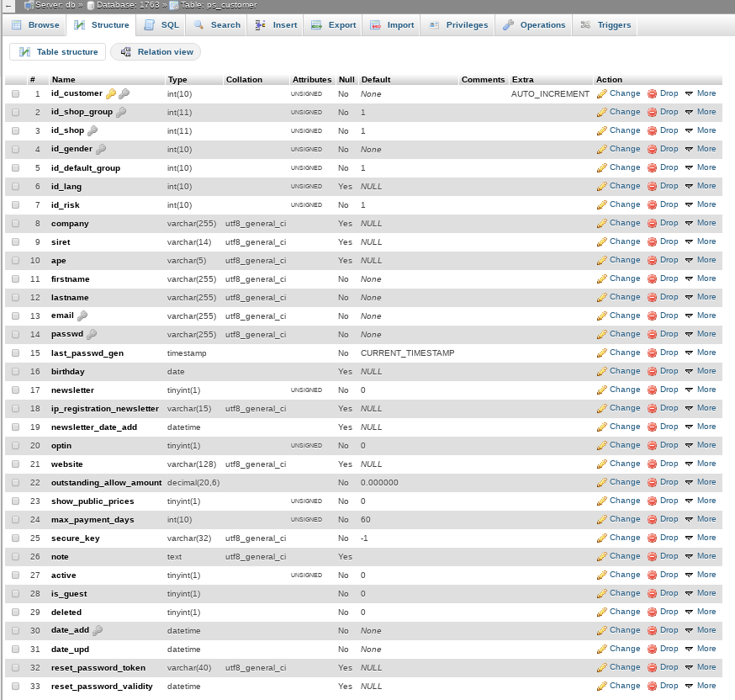Viewport: 735px width, 700px height.
Task: Click the Privileges tab icon
Action: (434, 25)
